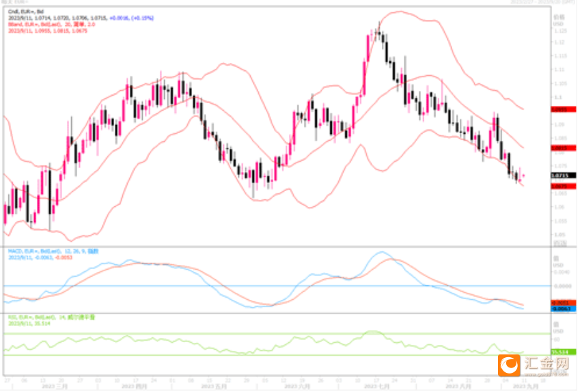The width and height of the screenshot is (580, 392).
Task: Click the 1.065 price axis label
Action: coord(560,193)
